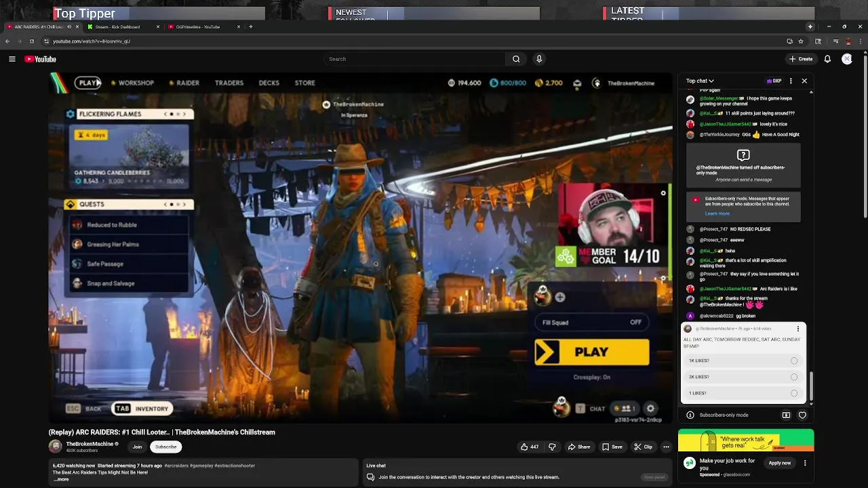Reload the page with the browser refresh icon
The width and height of the screenshot is (868, 488).
(x=31, y=41)
